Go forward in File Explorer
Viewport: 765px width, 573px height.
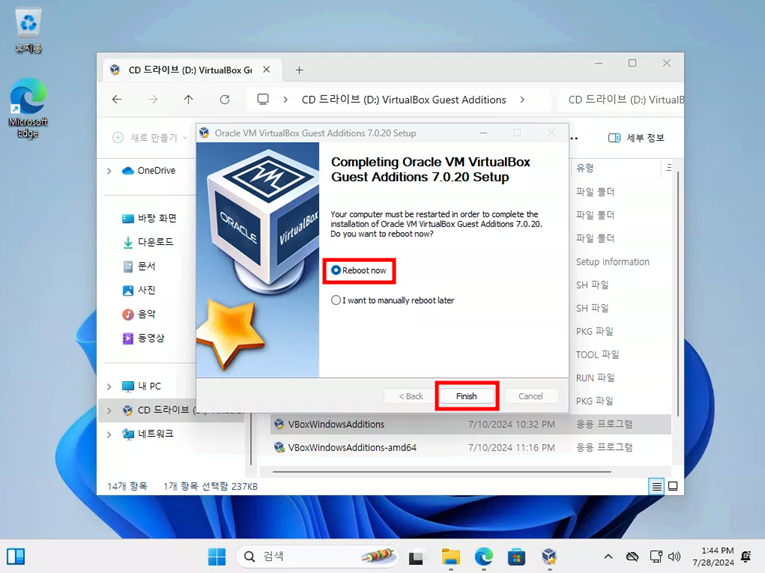coord(153,100)
